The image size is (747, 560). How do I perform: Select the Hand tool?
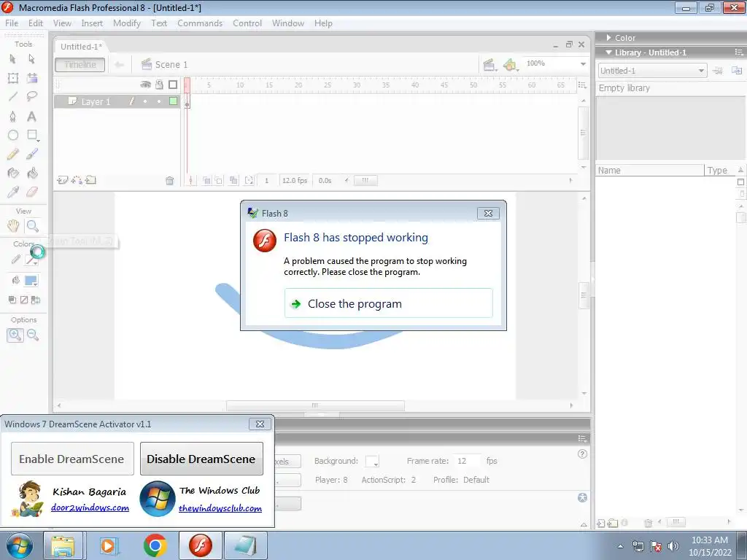click(x=13, y=226)
